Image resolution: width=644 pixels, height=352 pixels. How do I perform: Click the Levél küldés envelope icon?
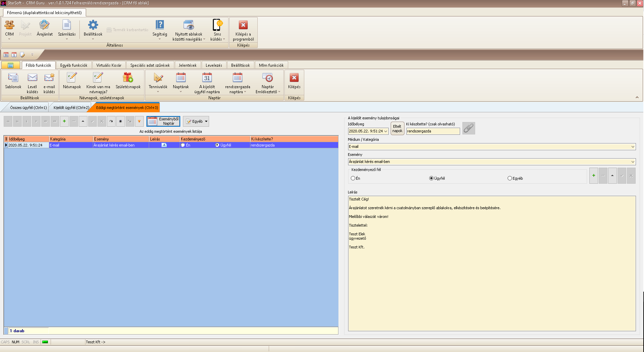33,83
